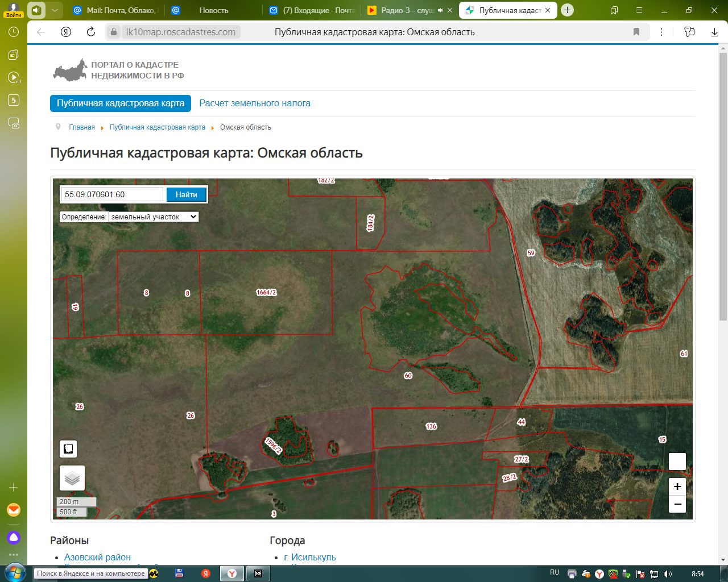Click the cadastral number search field
Image resolution: width=728 pixels, height=582 pixels.
112,194
